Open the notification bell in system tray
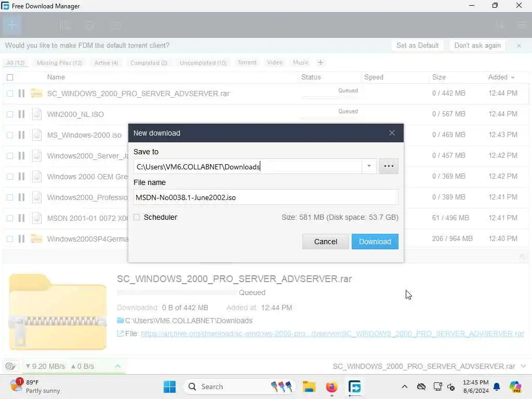The width and height of the screenshot is (532, 399). (497, 387)
